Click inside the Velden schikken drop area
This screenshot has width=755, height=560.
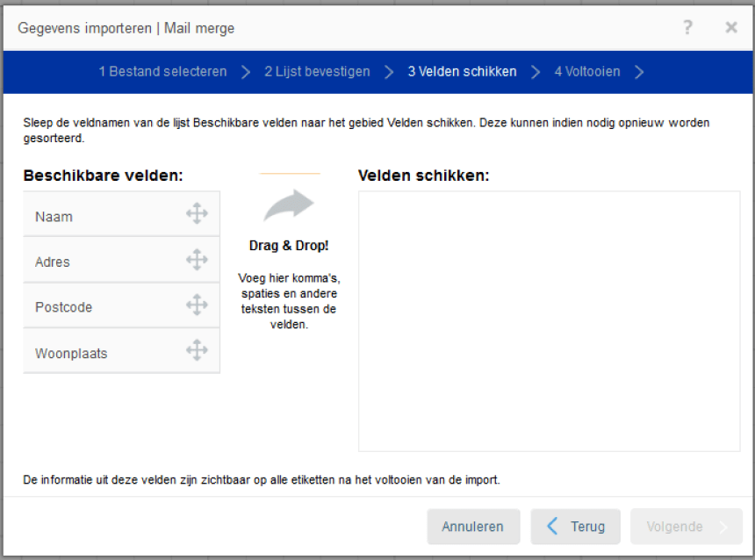pos(549,321)
